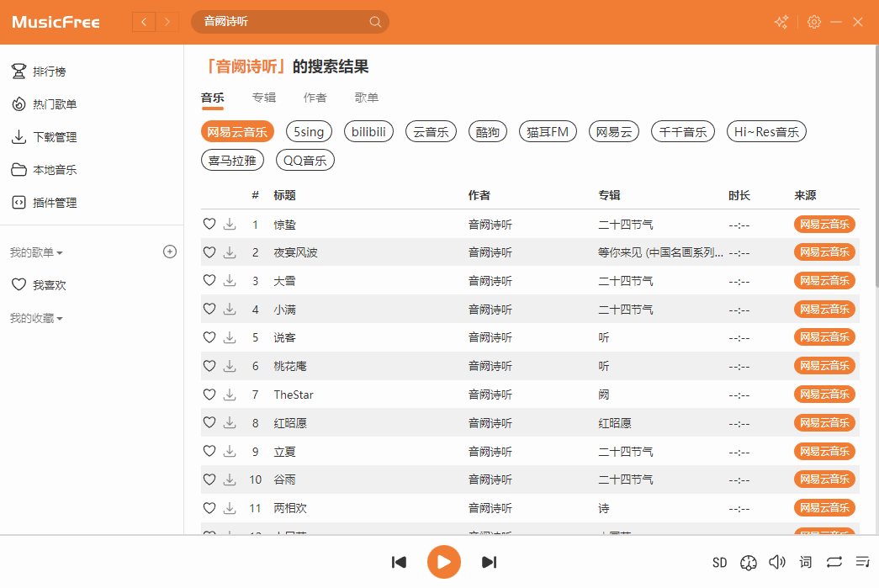Toggle the repeat mode icon
879x588 pixels.
[x=834, y=562]
